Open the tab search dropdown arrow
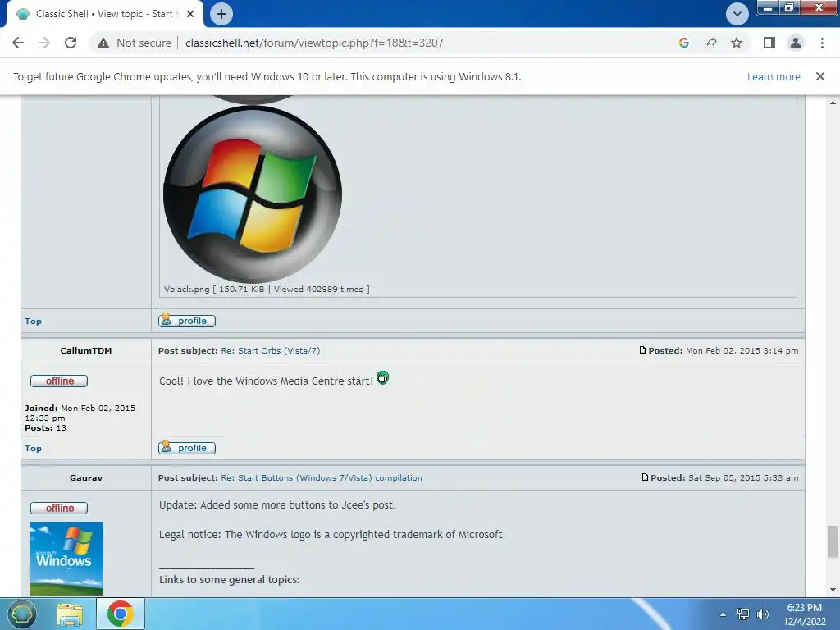This screenshot has height=630, width=840. point(737,14)
